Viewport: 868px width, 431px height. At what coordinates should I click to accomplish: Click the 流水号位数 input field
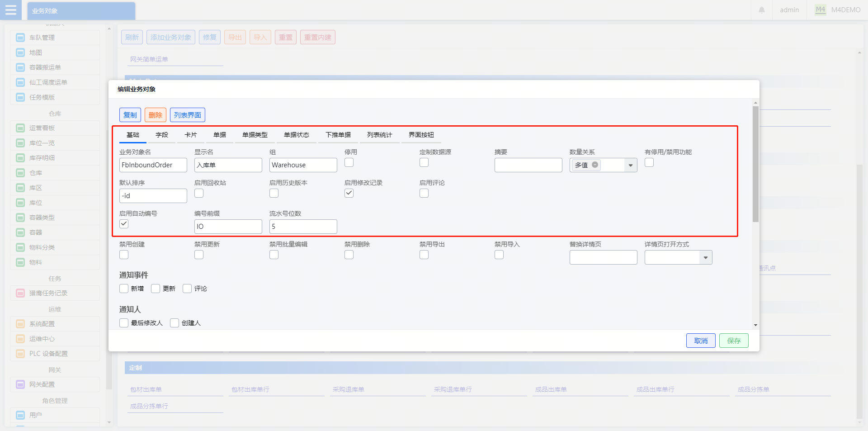(303, 227)
